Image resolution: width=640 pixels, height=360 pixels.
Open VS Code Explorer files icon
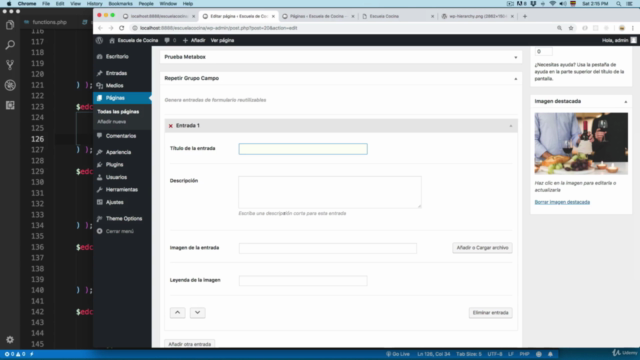tap(10, 25)
